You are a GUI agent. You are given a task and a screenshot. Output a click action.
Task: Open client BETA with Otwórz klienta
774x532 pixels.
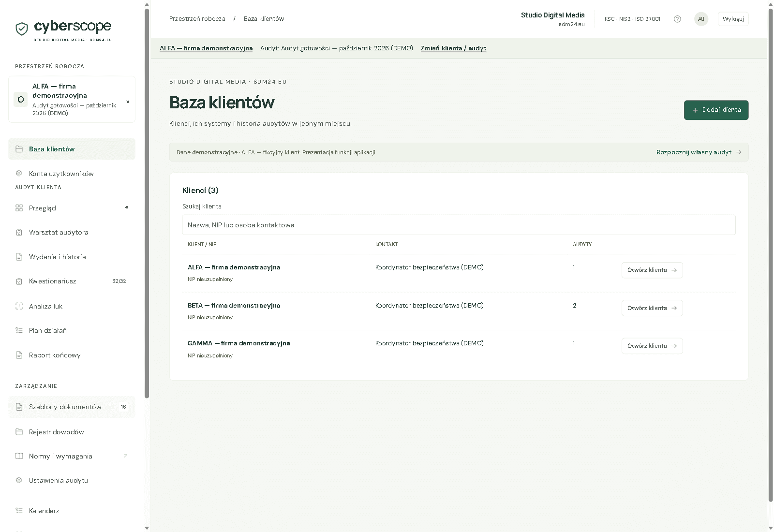[652, 308]
